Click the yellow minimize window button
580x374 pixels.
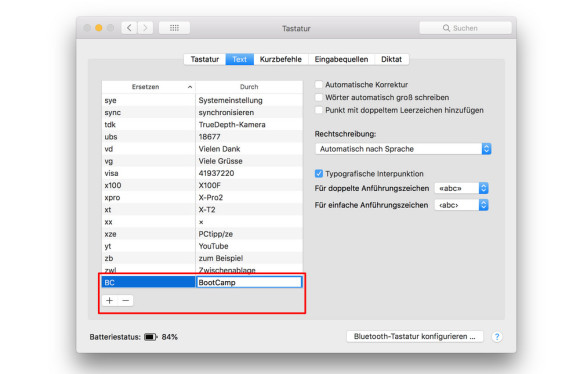tap(99, 28)
